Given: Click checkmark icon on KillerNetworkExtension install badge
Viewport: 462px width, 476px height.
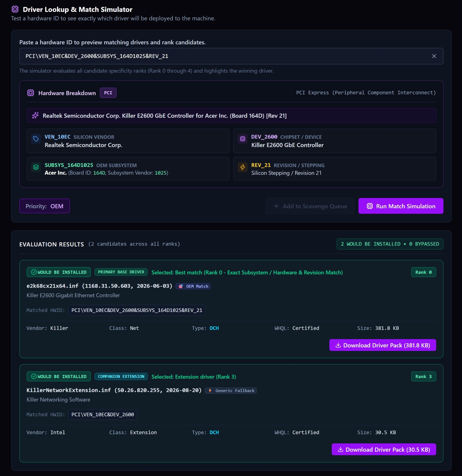Looking at the screenshot, I should 34,376.
